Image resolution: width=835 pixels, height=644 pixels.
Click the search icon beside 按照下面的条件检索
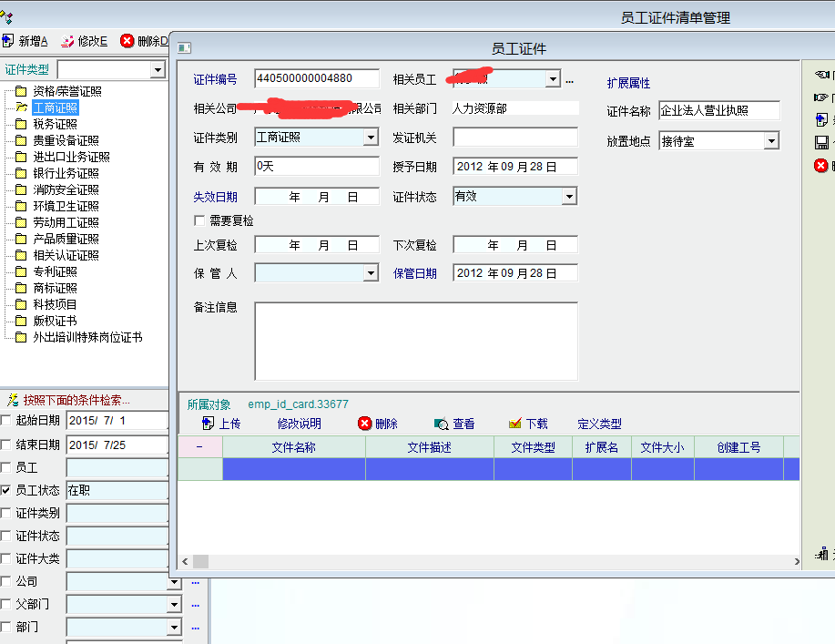click(x=12, y=400)
